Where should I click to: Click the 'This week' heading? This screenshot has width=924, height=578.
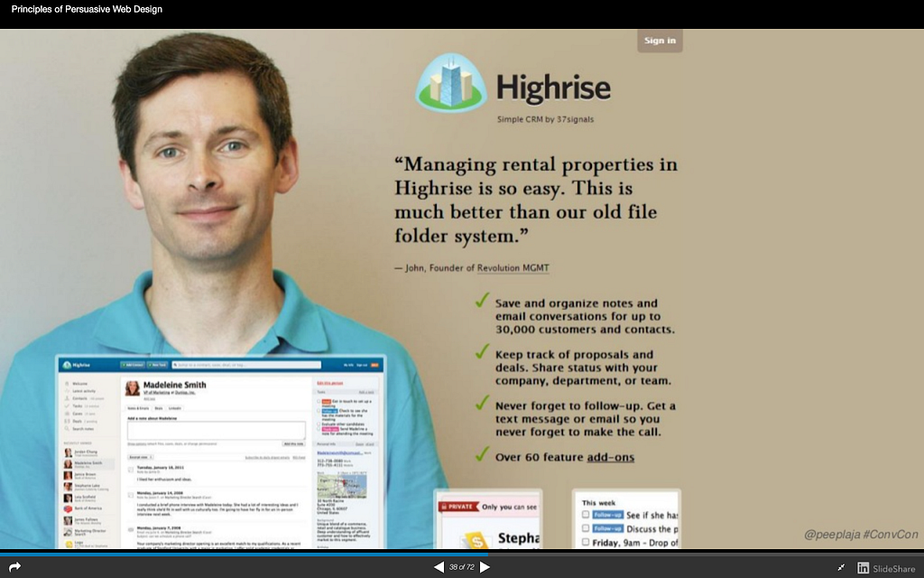pyautogui.click(x=598, y=502)
